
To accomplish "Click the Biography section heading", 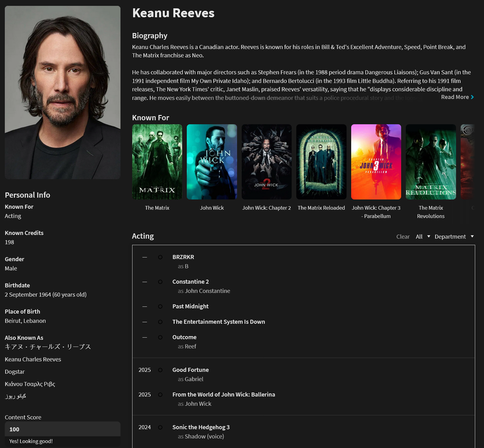I will pos(150,36).
